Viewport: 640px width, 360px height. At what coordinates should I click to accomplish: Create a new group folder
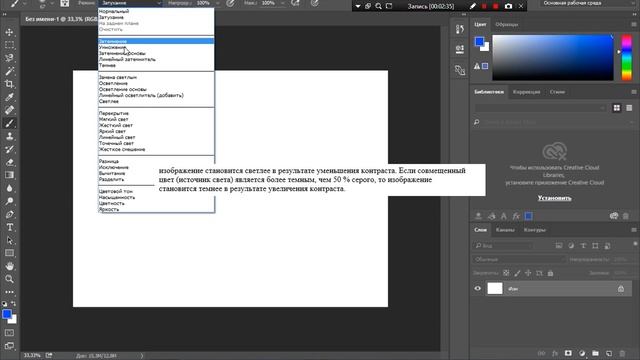point(595,353)
